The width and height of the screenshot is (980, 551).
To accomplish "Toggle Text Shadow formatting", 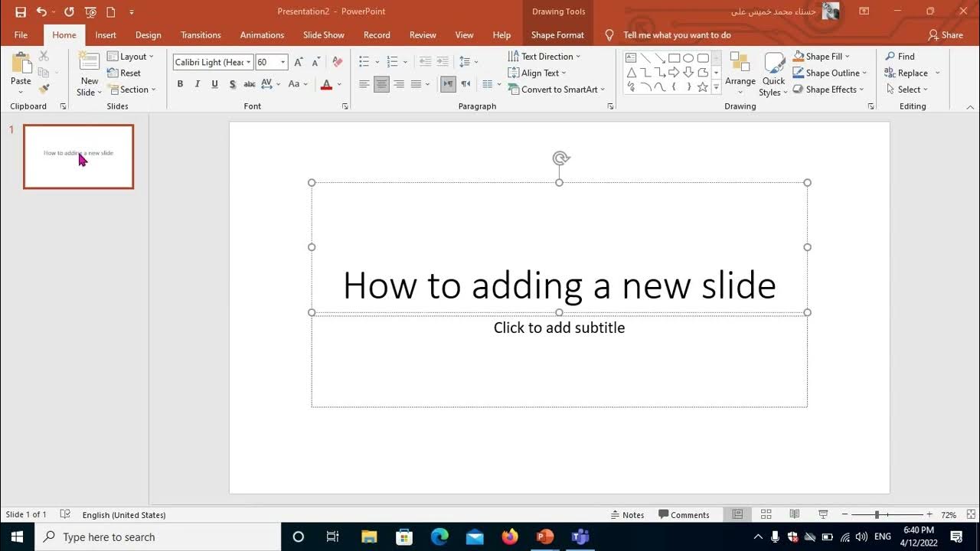I will [232, 84].
